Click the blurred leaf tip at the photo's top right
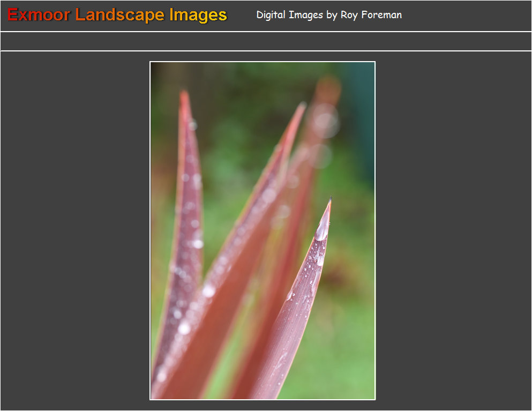Viewport: 532px width, 411px height. coord(328,86)
